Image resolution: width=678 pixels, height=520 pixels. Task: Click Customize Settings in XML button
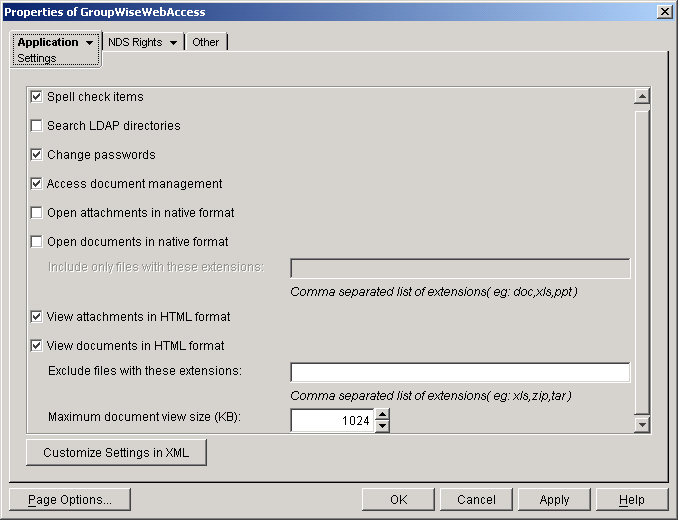coord(116,453)
